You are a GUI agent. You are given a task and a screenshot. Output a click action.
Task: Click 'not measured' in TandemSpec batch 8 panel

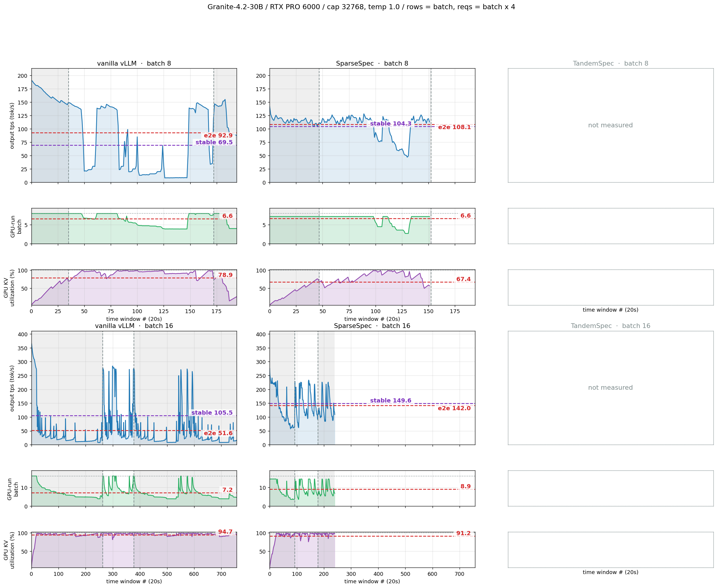[x=610, y=125]
